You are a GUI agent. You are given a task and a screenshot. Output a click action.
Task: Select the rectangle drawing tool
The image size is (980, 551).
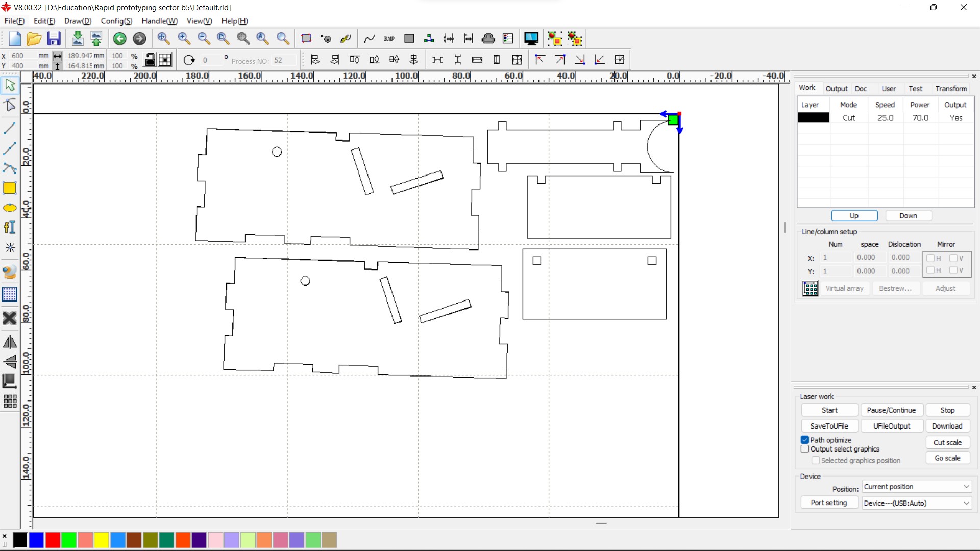(10, 188)
